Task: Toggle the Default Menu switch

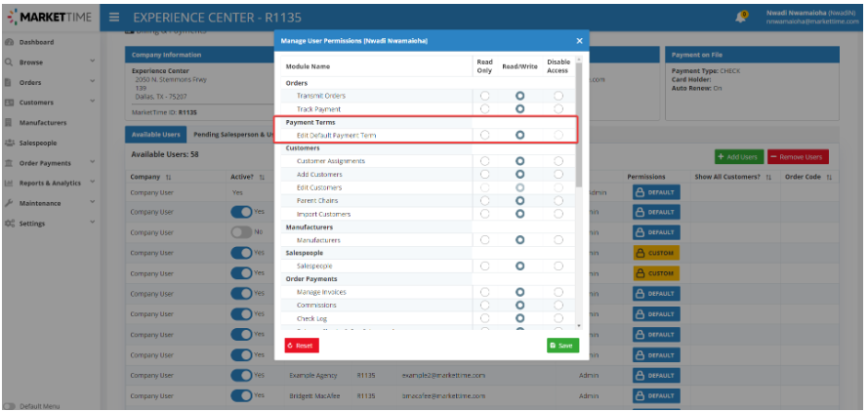Action: [x=10, y=406]
